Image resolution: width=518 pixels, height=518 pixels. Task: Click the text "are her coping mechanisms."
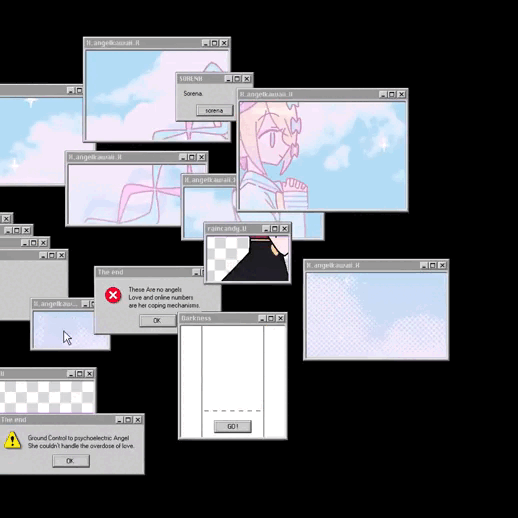[x=164, y=305]
